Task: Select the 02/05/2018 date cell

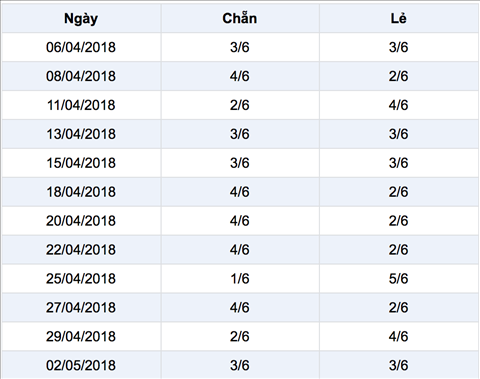Action: (x=81, y=365)
